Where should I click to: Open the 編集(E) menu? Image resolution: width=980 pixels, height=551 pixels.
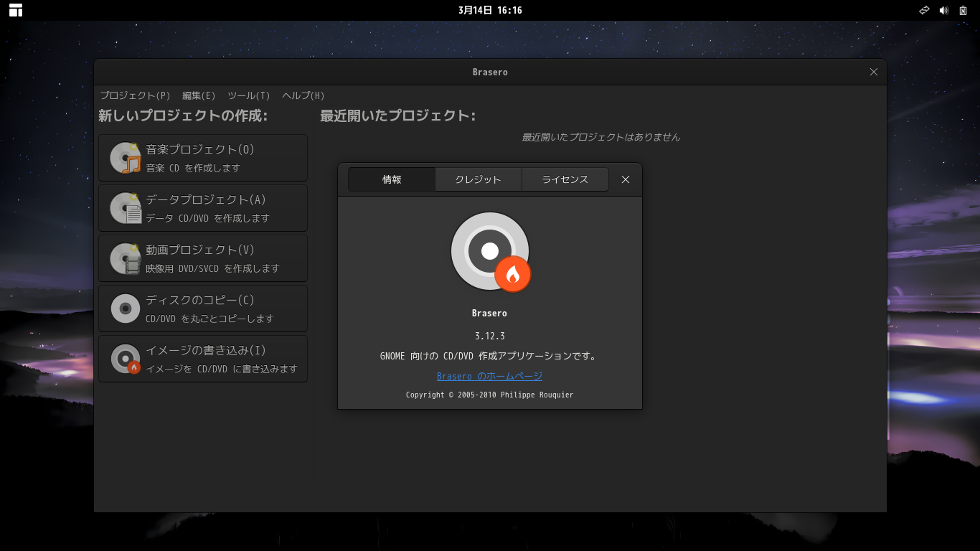point(199,95)
